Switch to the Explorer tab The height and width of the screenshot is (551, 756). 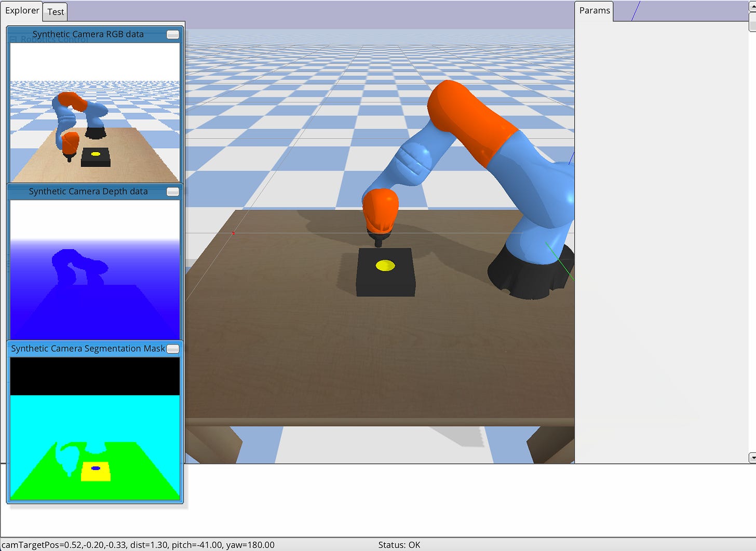22,10
